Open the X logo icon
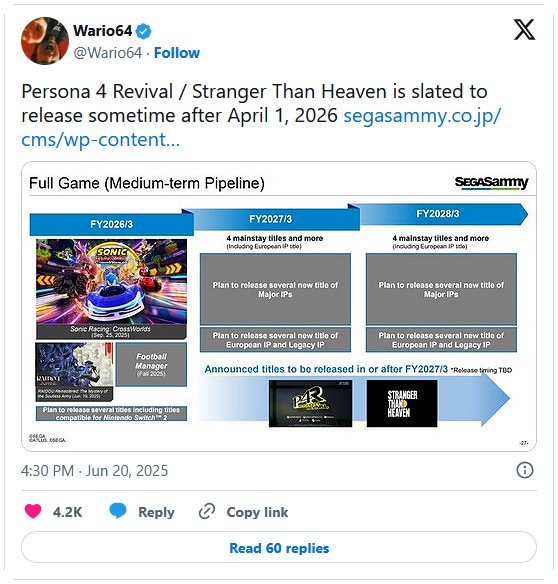Screen dimensions: 558x584 [x=524, y=29]
